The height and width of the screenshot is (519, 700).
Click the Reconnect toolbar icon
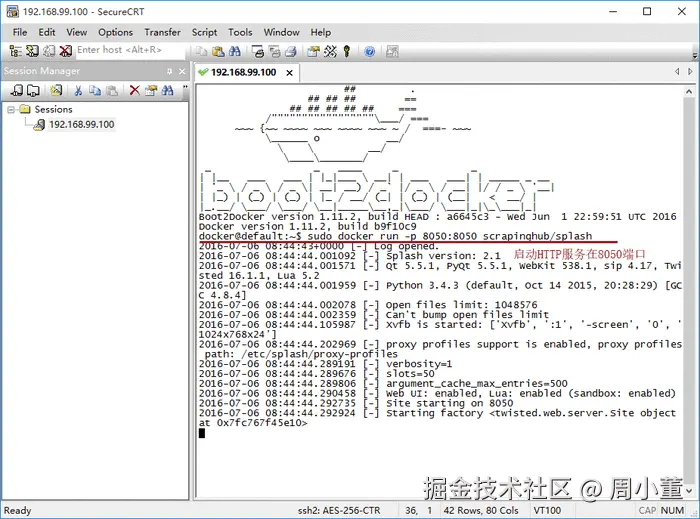49,51
